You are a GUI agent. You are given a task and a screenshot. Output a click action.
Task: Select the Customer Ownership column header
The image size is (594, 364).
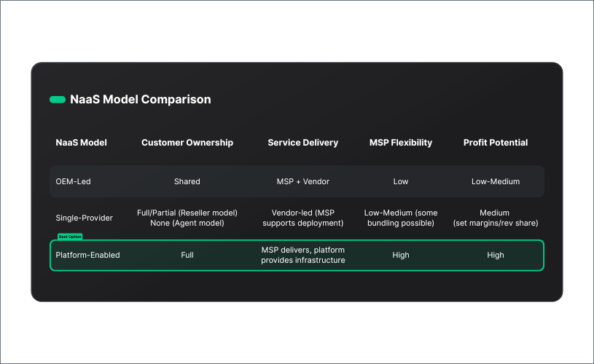tap(187, 143)
